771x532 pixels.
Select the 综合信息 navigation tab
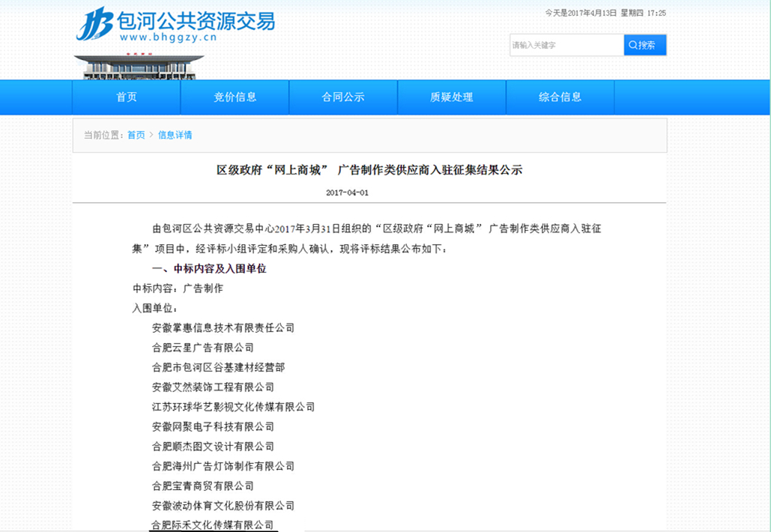pyautogui.click(x=560, y=97)
